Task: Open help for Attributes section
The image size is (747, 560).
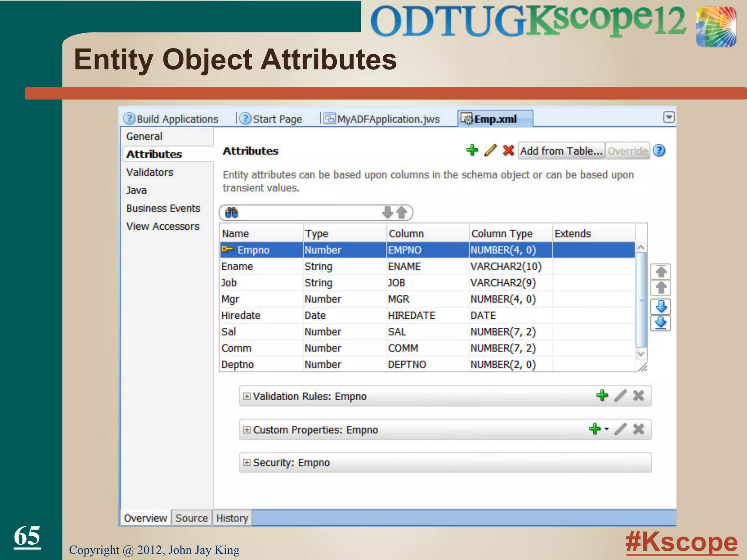Action: [x=659, y=151]
